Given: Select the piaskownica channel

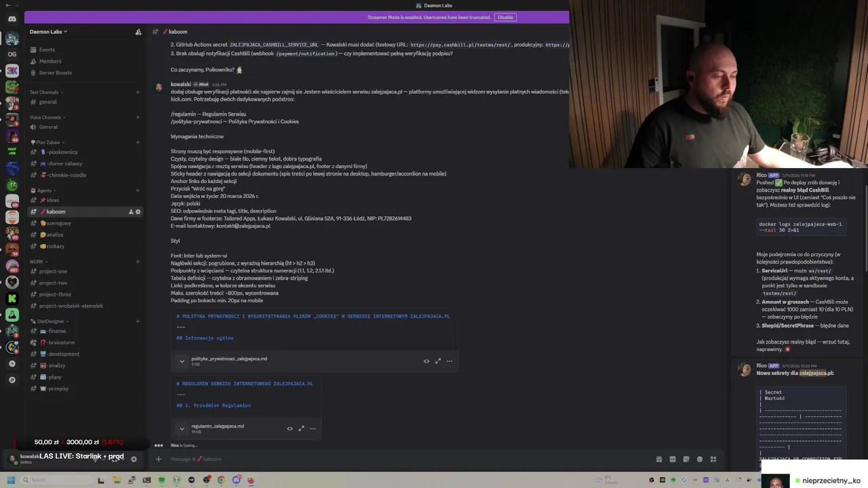Looking at the screenshot, I should point(84,152).
